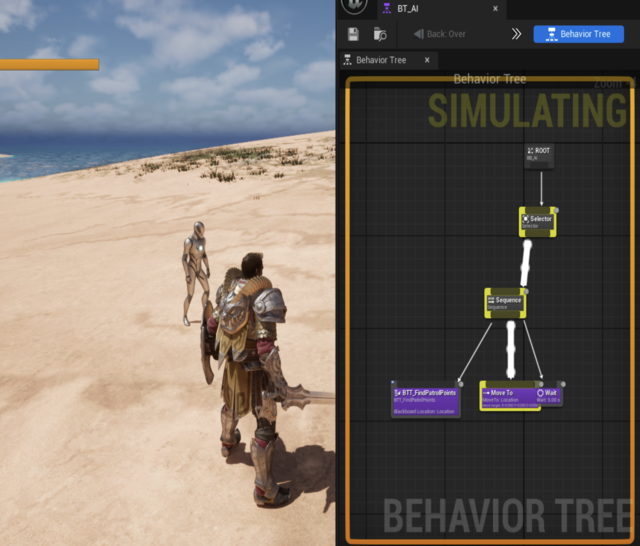Select the Selector node
640x546 pixels.
[538, 222]
